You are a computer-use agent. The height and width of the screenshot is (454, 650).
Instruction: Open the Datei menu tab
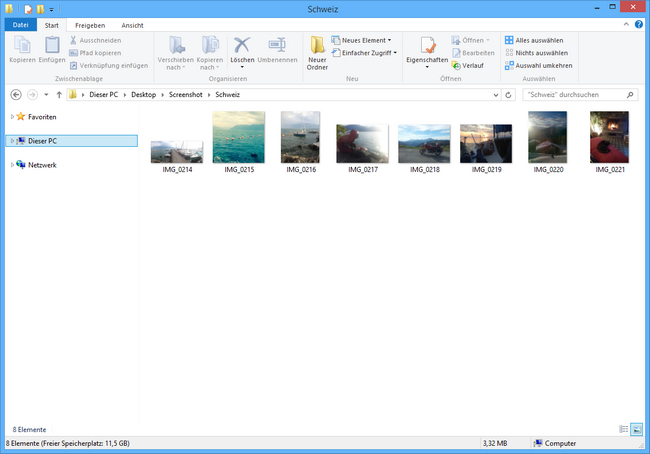point(20,24)
